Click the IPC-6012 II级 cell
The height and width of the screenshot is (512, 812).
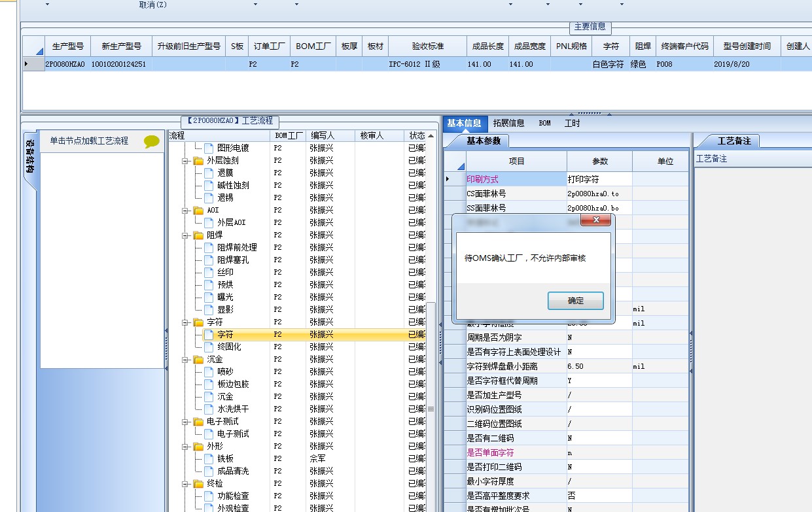point(428,64)
